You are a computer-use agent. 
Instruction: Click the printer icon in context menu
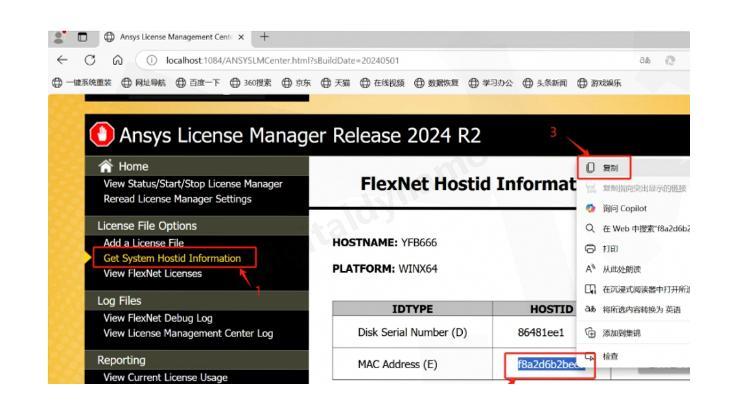pos(590,249)
